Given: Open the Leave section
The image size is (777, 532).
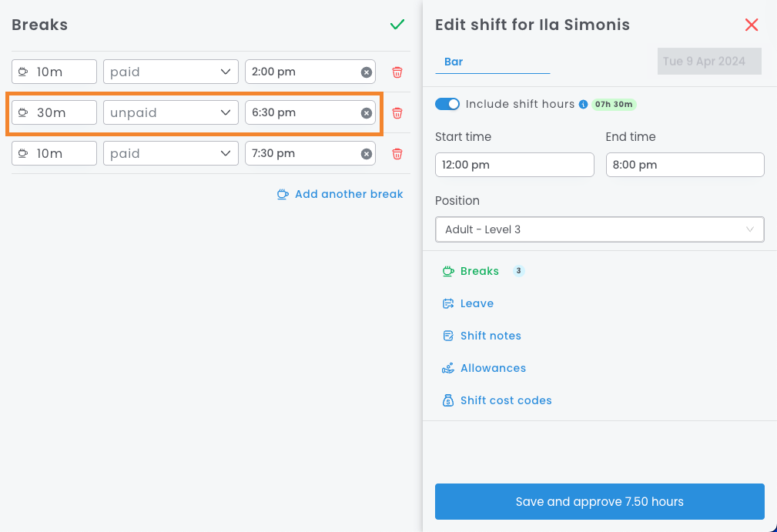Looking at the screenshot, I should pyautogui.click(x=476, y=303).
